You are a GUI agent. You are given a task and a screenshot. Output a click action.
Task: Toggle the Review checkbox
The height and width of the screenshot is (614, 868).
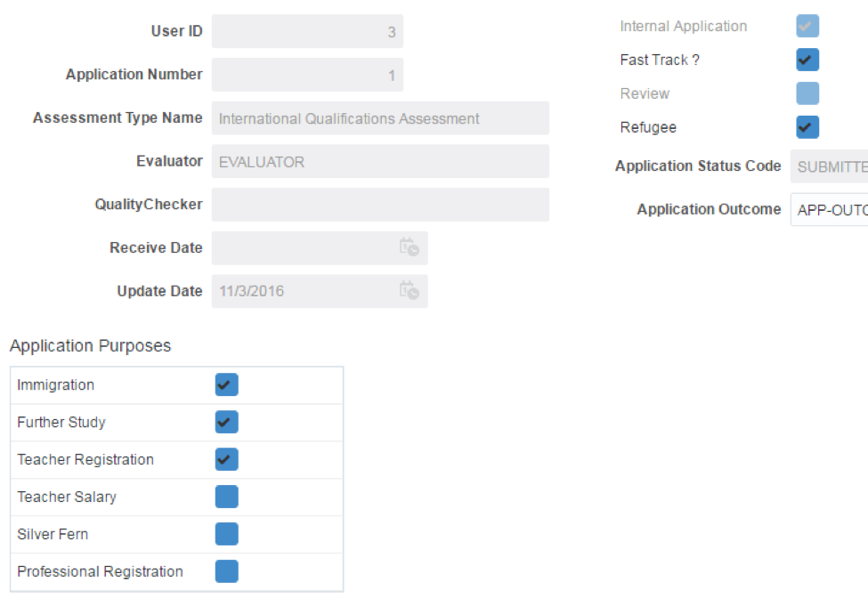pos(807,93)
